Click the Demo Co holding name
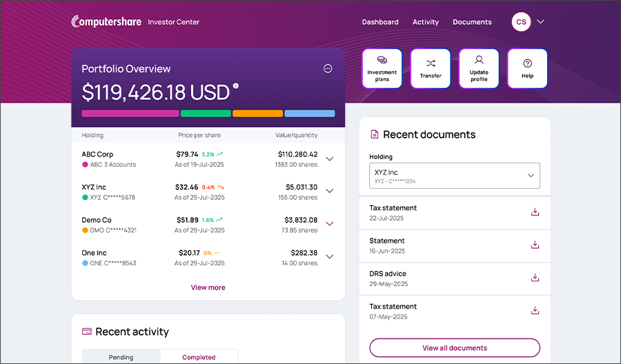Screen dimensions: 621x364 97,220
